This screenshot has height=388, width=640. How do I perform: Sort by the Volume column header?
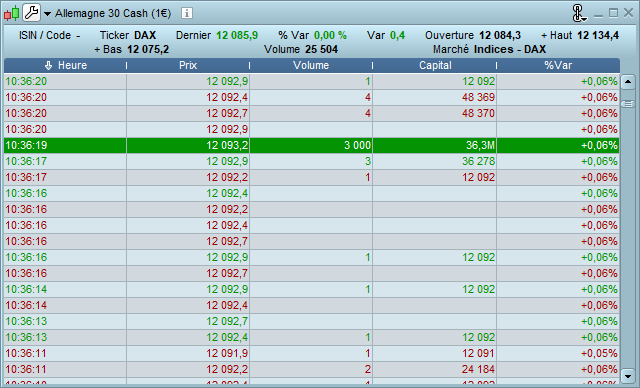(x=311, y=65)
